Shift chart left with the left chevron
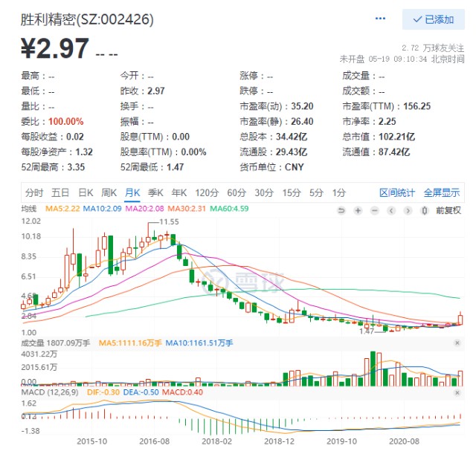476x451 pixels. (391, 210)
